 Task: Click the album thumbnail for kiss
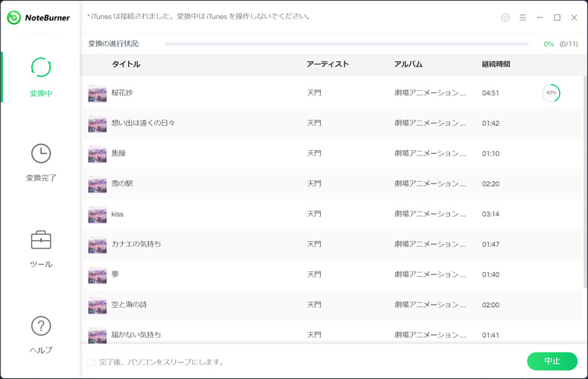pyautogui.click(x=98, y=215)
